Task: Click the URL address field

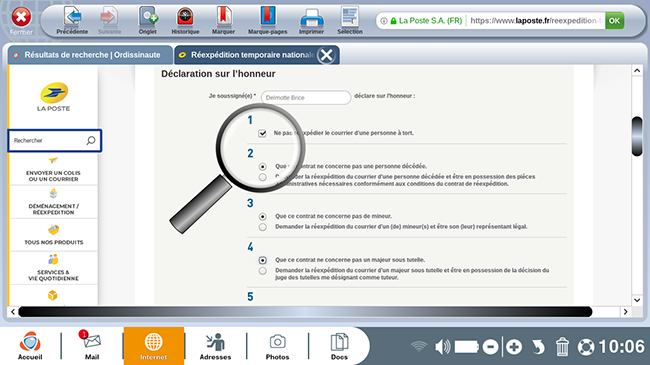Action: tap(536, 20)
